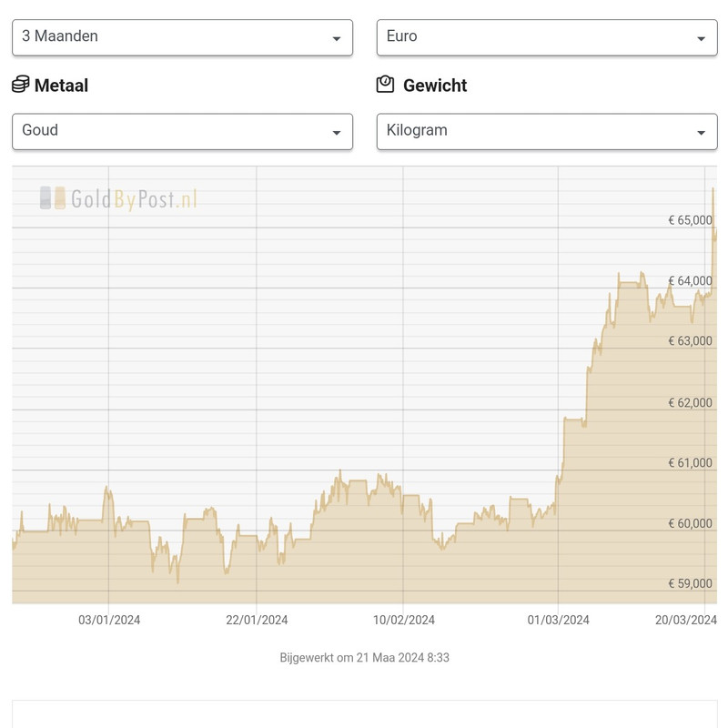Click the 01/03/2024 date label
The height and width of the screenshot is (728, 728).
click(558, 620)
